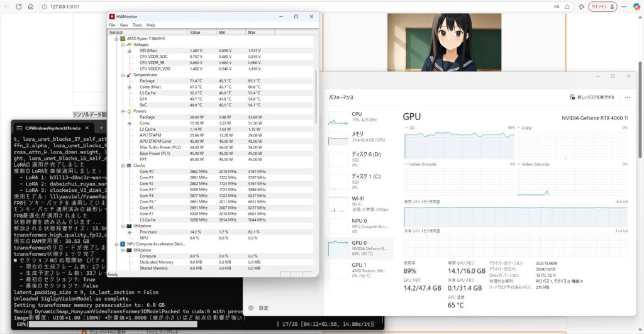Click the Powers flame icon
Viewport: 644px width, 334px height.
tap(129, 111)
